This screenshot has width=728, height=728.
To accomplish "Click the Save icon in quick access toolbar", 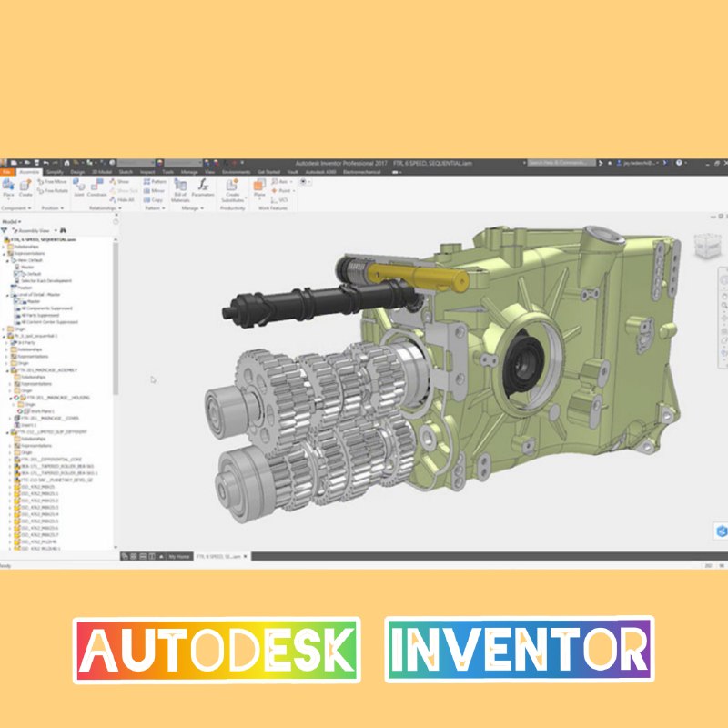I will point(36,163).
